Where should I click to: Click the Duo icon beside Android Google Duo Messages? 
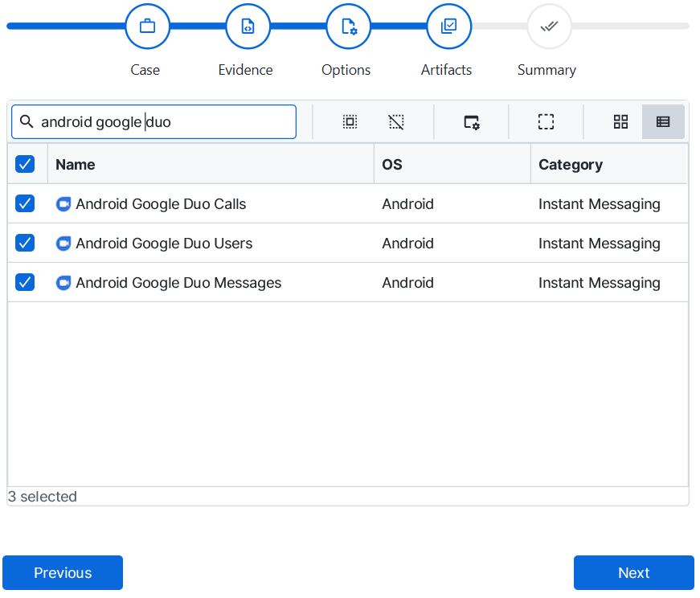click(x=63, y=283)
